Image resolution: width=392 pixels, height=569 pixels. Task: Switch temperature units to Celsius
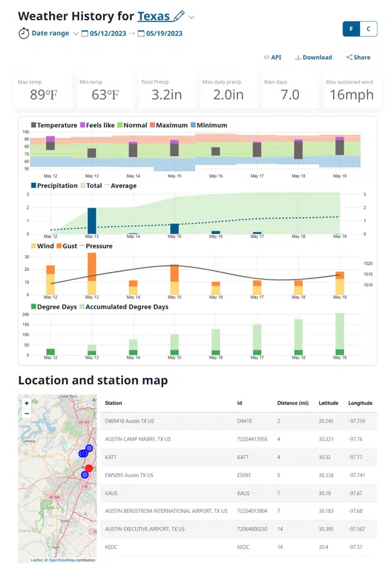pyautogui.click(x=368, y=29)
